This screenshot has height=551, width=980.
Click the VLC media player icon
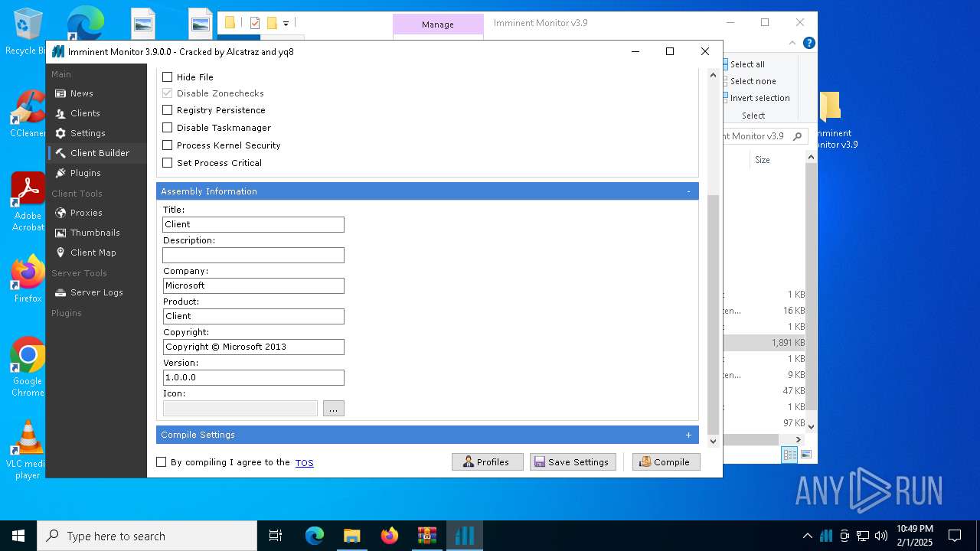pyautogui.click(x=28, y=450)
